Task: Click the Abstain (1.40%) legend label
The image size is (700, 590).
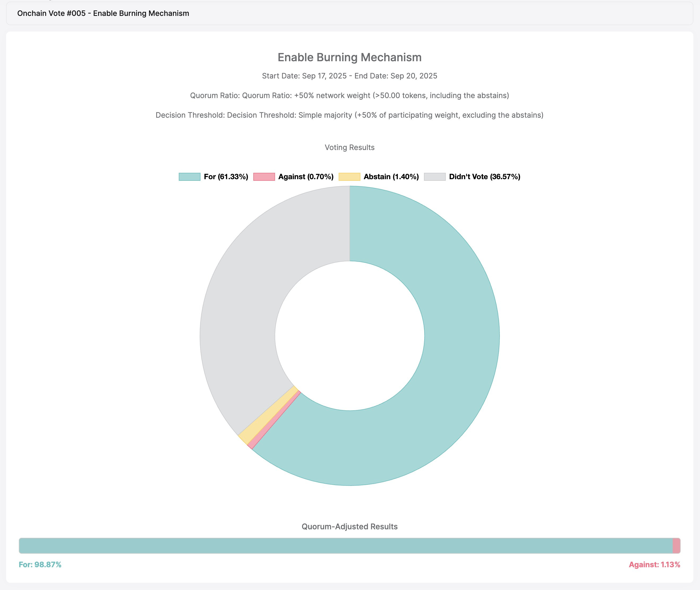Action: pos(391,177)
